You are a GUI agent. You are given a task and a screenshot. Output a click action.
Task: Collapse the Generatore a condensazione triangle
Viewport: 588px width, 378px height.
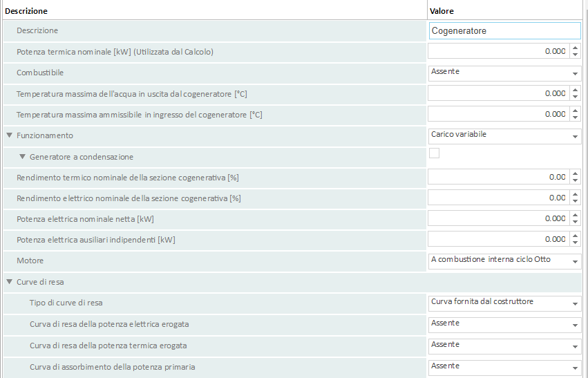pos(23,157)
